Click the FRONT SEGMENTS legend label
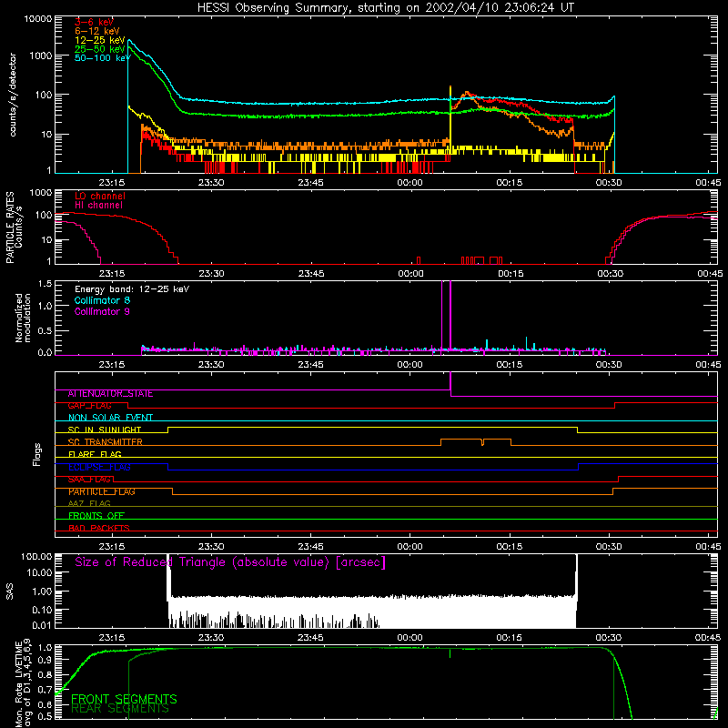Screen dimensions: 728x728 click(124, 699)
